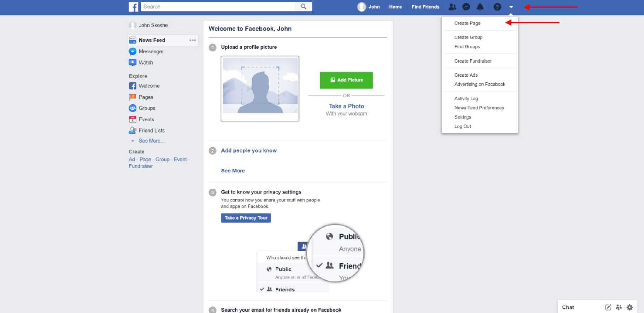This screenshot has width=644, height=313.
Task: Click the Event link under Create
Action: coord(180,160)
